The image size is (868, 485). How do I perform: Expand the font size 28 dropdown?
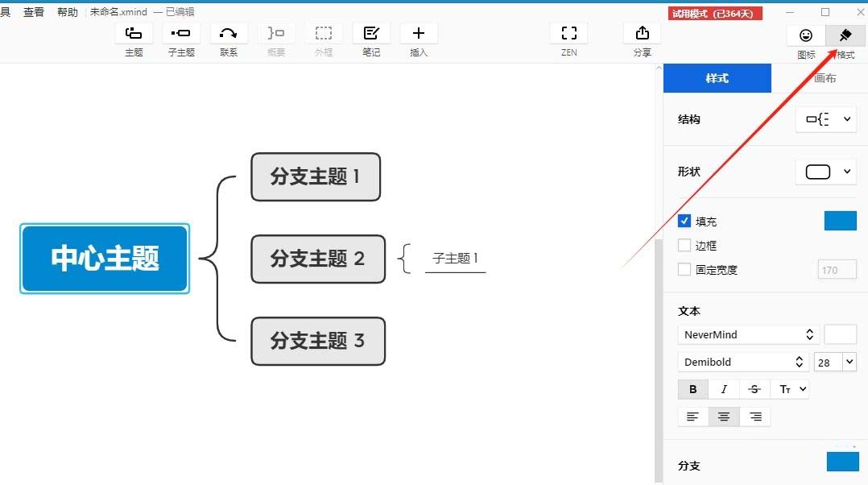click(849, 362)
